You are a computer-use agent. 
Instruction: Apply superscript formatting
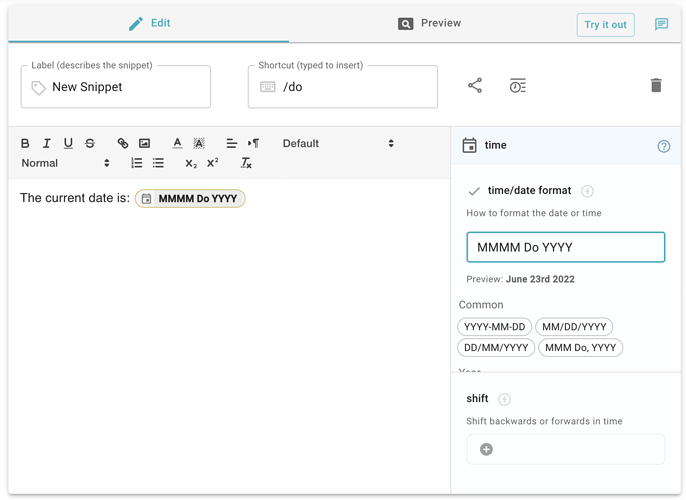[x=213, y=163]
